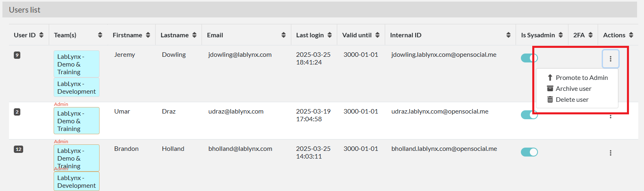
Task: Sort users by Internal ID
Action: pos(508,35)
